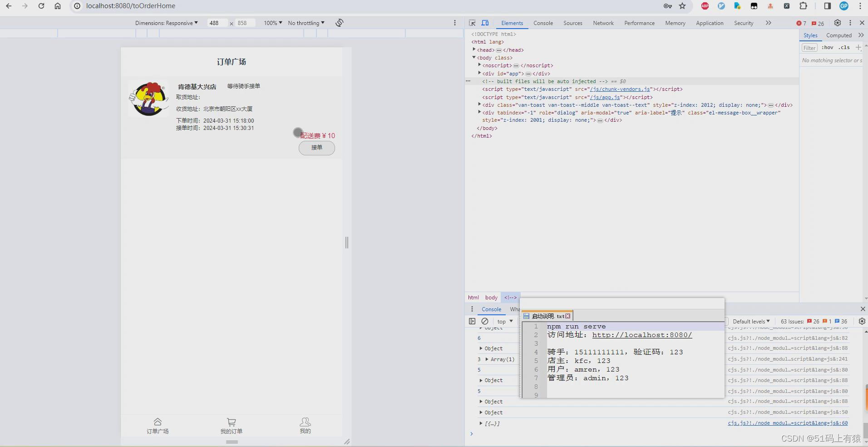The width and height of the screenshot is (868, 447).
Task: Click the 接单 accept order button
Action: tap(317, 148)
